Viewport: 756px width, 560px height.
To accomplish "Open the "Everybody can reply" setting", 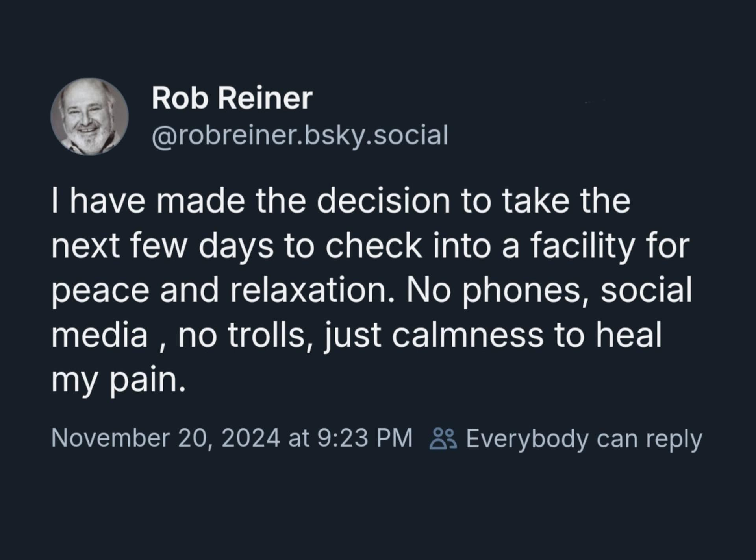I will coord(584,439).
